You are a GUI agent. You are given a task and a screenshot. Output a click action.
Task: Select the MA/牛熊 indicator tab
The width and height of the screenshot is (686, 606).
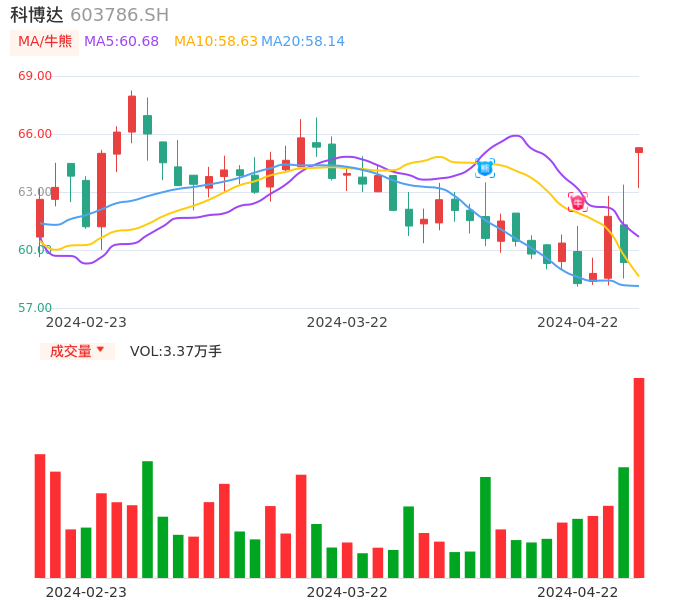click(x=45, y=42)
